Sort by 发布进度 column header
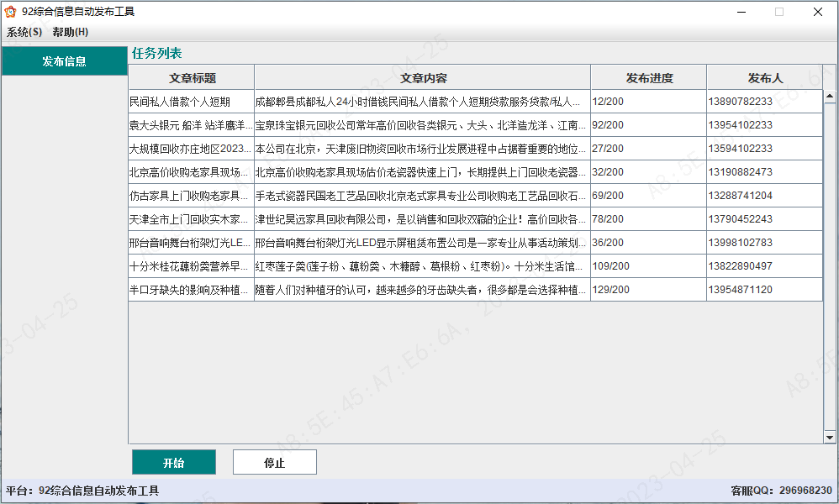The image size is (839, 504). pyautogui.click(x=648, y=78)
